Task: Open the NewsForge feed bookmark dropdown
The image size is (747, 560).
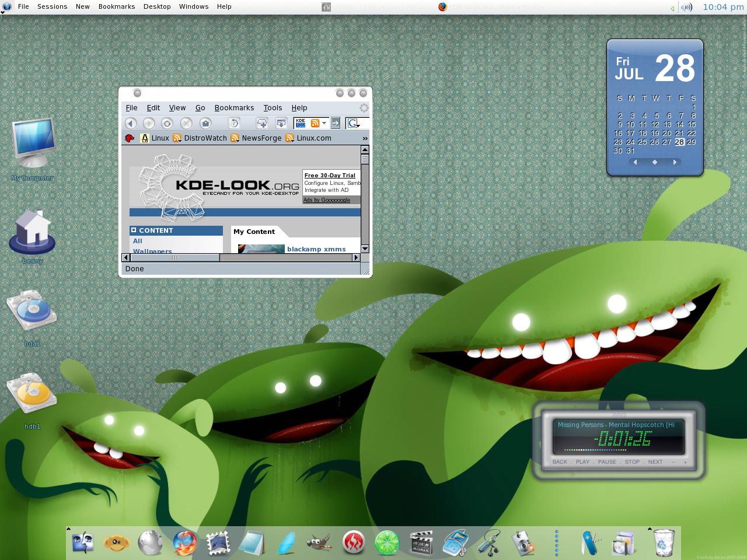Action: point(235,138)
